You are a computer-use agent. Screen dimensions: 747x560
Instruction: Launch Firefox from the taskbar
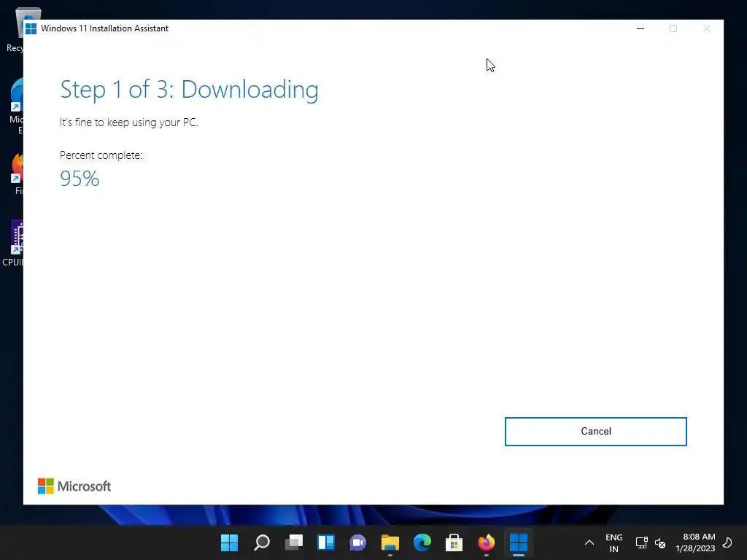[x=487, y=542]
